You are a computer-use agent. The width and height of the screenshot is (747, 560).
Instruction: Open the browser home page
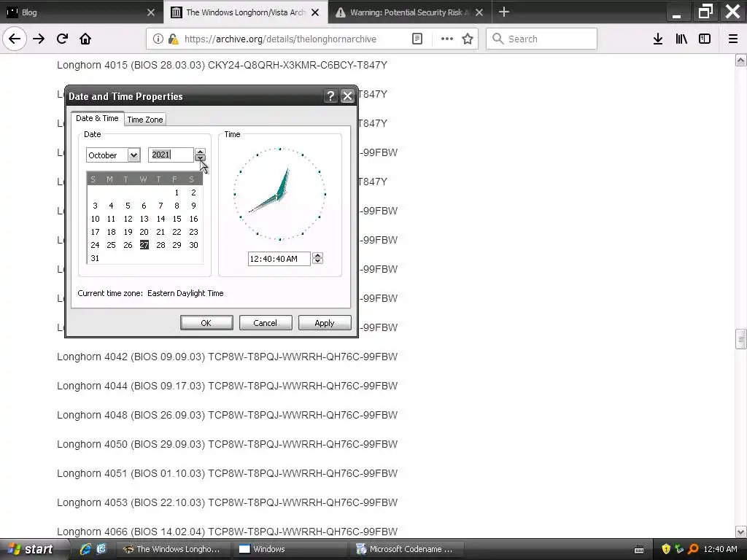85,39
